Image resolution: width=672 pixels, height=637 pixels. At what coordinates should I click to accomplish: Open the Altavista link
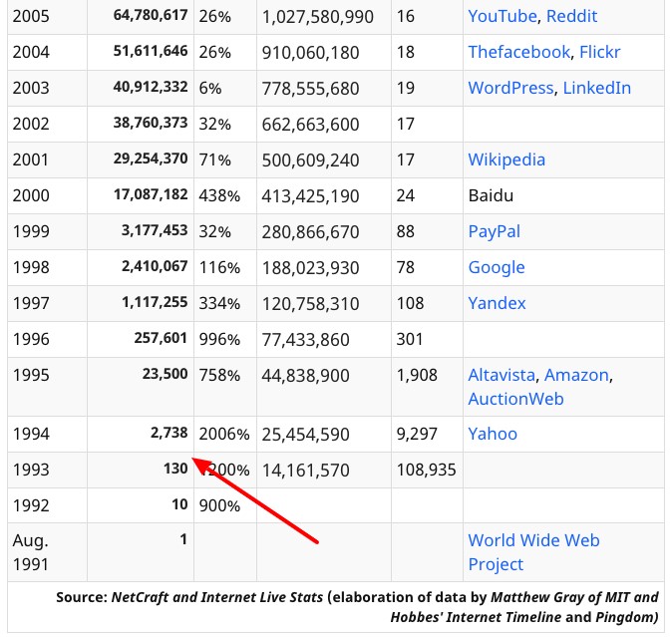[502, 375]
